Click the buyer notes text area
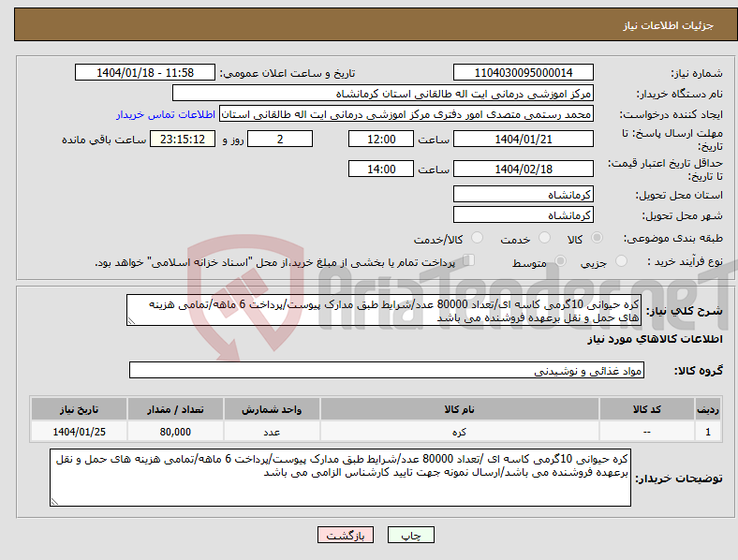This screenshot has height=560, width=738. click(340, 478)
